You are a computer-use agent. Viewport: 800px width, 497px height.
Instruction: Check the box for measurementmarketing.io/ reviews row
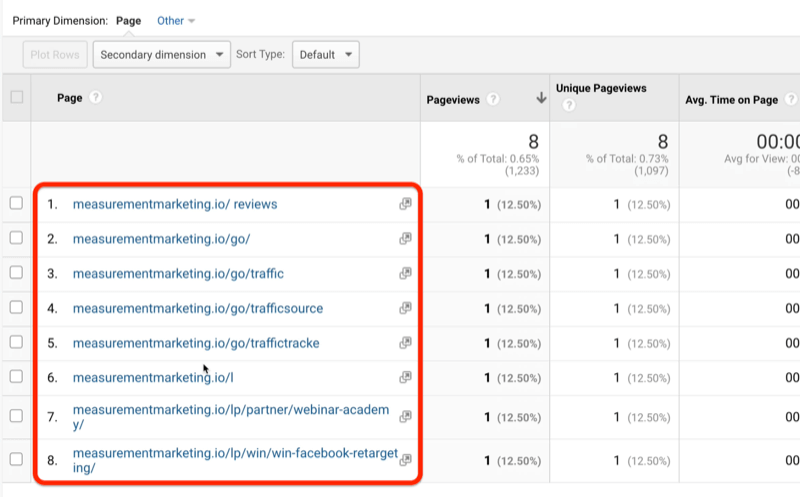tap(16, 203)
